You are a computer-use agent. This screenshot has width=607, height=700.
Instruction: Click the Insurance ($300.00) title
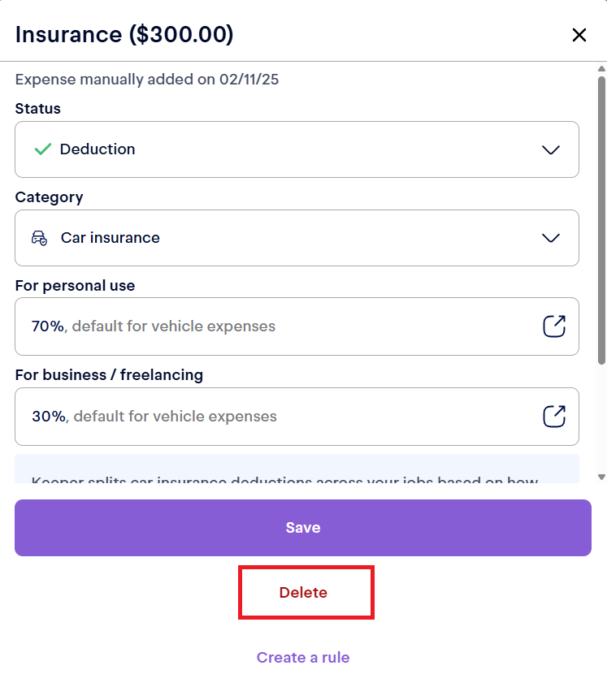click(124, 35)
